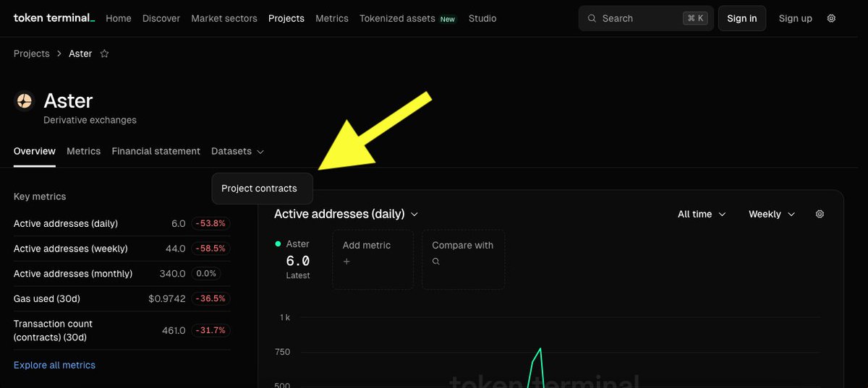Image resolution: width=868 pixels, height=388 pixels.
Task: Click the $0.9742 gas value
Action: 167,298
